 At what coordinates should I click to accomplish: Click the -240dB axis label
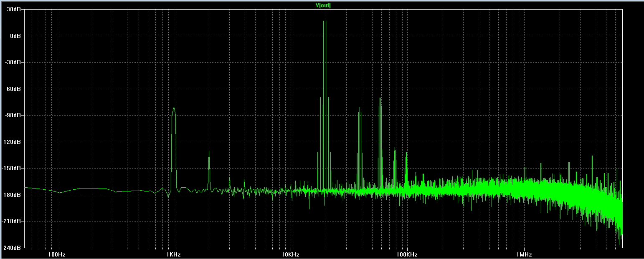coord(12,247)
